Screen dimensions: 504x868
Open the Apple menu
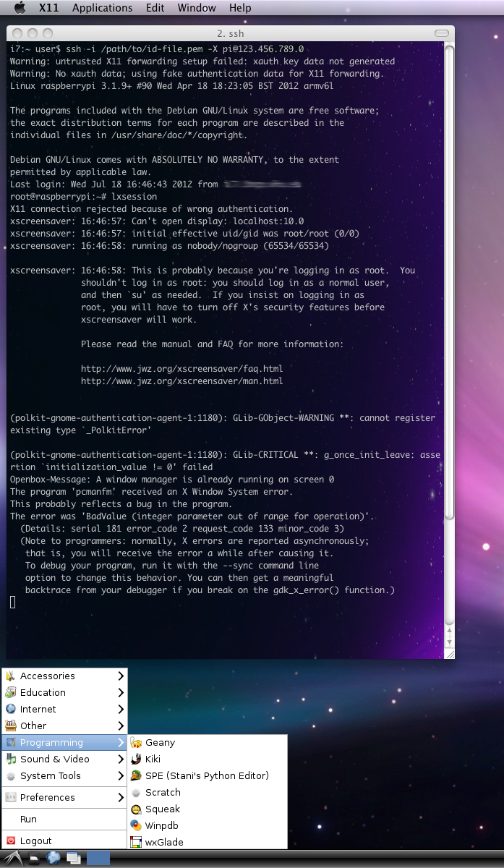tap(20, 7)
